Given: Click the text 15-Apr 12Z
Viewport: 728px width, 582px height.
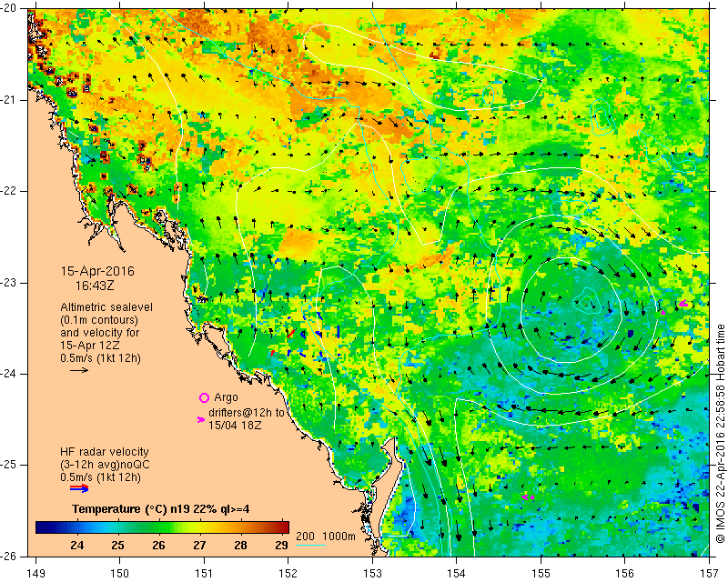Looking at the screenshot, I should tap(89, 346).
